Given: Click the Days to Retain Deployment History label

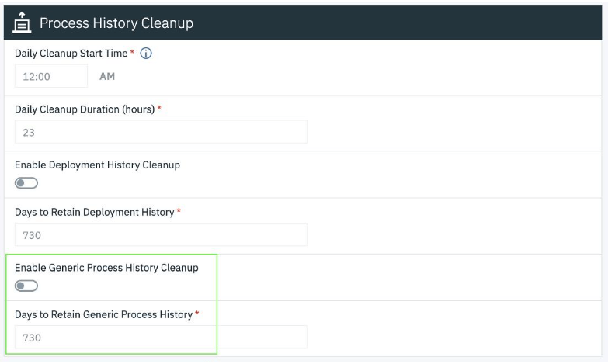Looking at the screenshot, I should click(x=94, y=212).
